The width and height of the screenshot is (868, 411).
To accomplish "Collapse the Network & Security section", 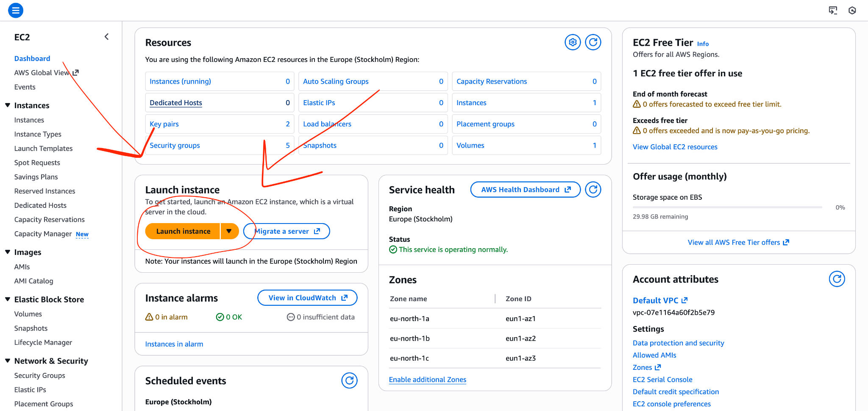I will pyautogui.click(x=8, y=361).
